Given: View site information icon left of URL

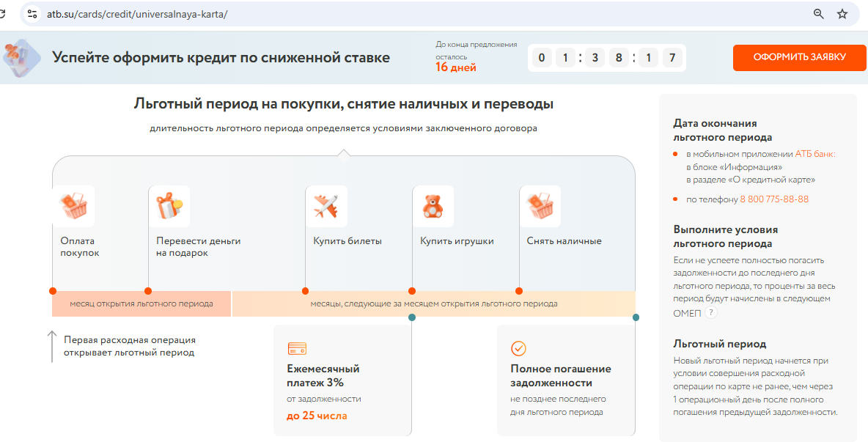Looking at the screenshot, I should [32, 14].
